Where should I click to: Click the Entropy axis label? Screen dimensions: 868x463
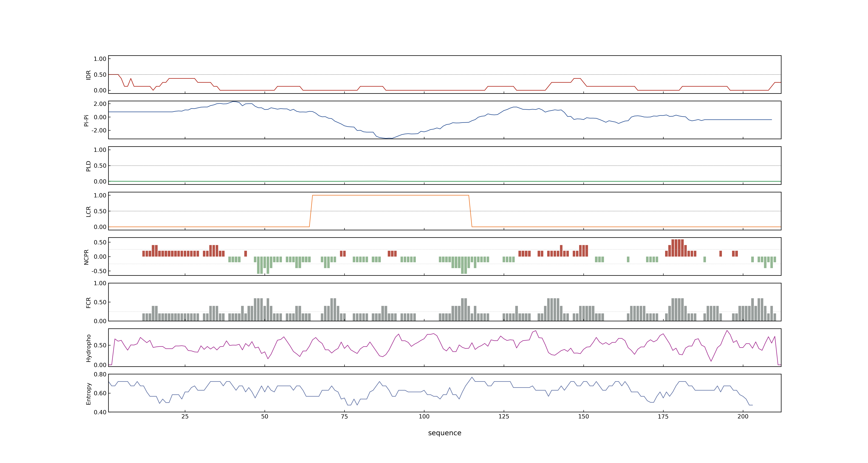(88, 393)
